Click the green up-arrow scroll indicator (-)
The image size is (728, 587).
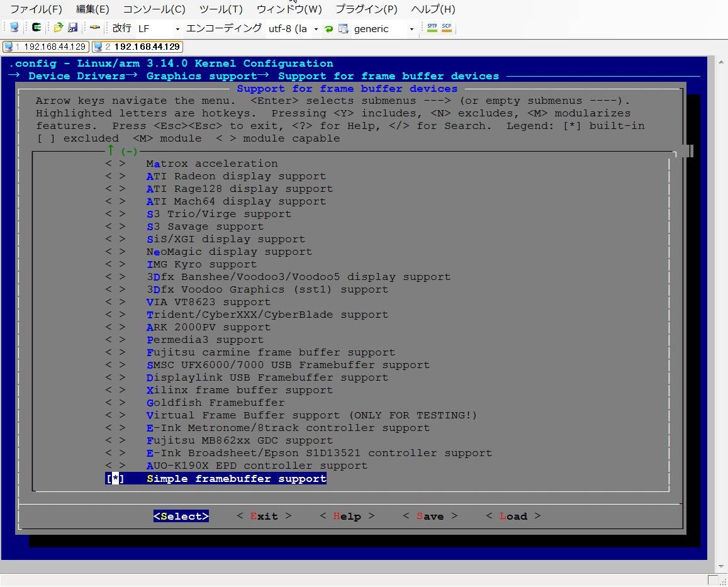click(x=121, y=150)
